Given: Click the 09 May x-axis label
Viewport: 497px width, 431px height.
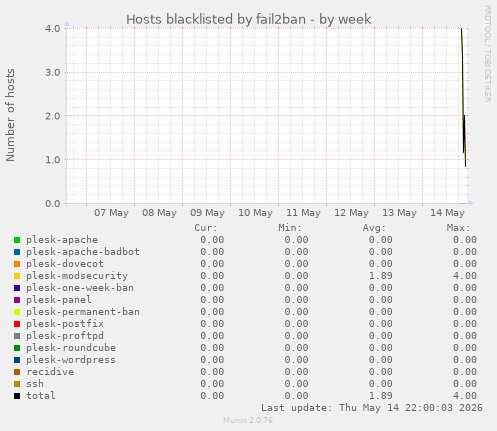Looking at the screenshot, I should point(207,213).
